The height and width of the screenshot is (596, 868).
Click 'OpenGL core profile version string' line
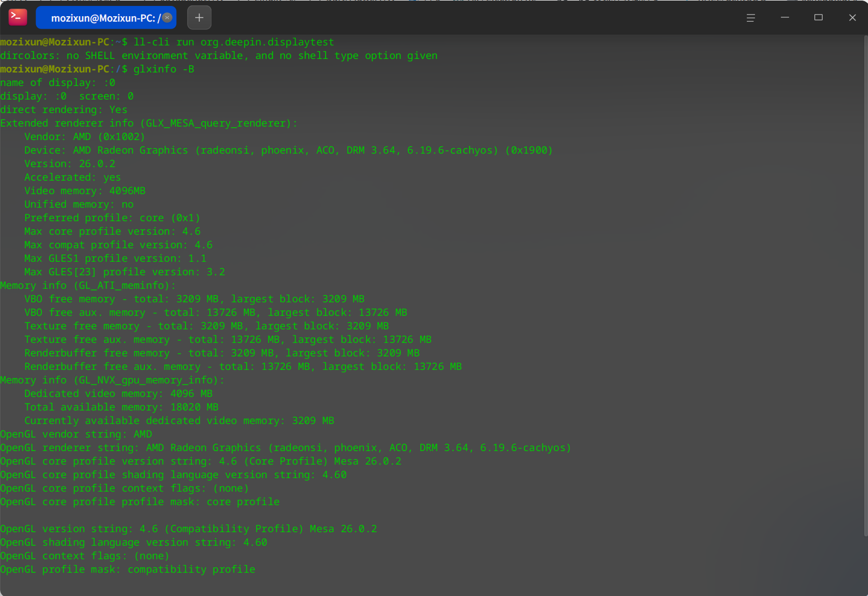click(201, 461)
